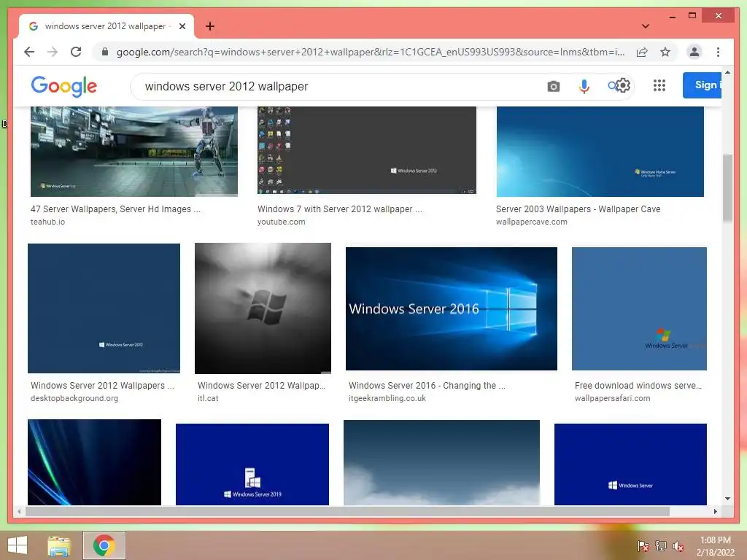
Task: Open Google quick settings gear
Action: (x=623, y=86)
